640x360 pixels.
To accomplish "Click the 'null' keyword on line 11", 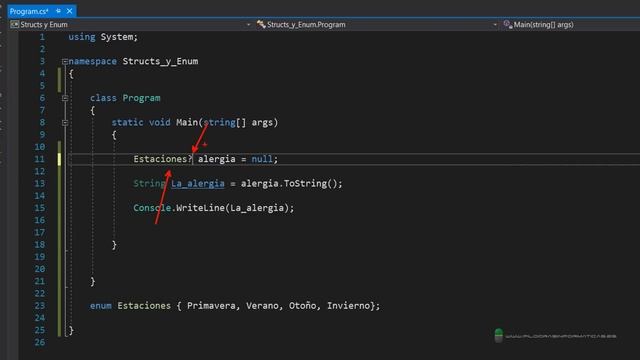I will [x=262, y=159].
